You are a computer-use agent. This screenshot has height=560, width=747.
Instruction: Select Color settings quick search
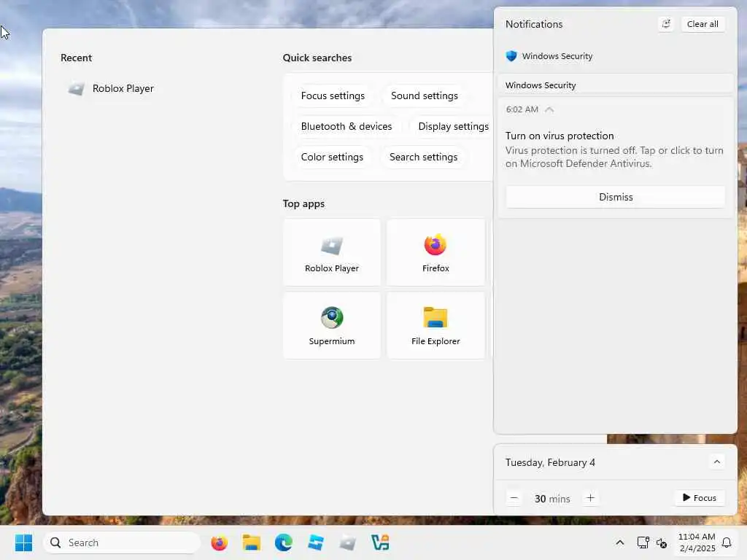pos(332,157)
